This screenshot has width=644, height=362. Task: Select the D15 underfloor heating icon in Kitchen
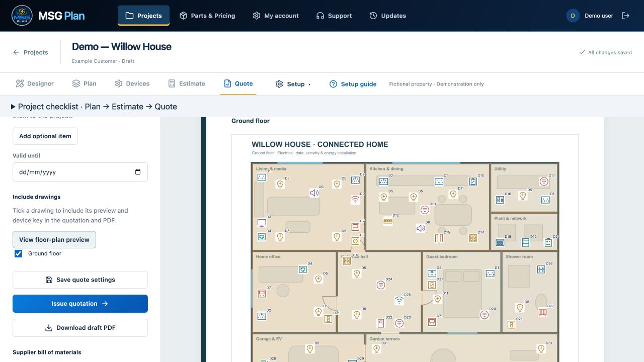(439, 238)
